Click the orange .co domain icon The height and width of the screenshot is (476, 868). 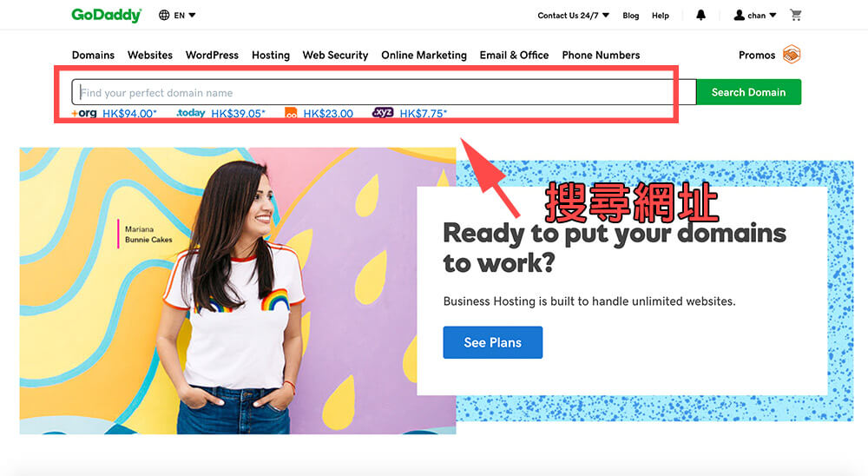click(x=291, y=114)
